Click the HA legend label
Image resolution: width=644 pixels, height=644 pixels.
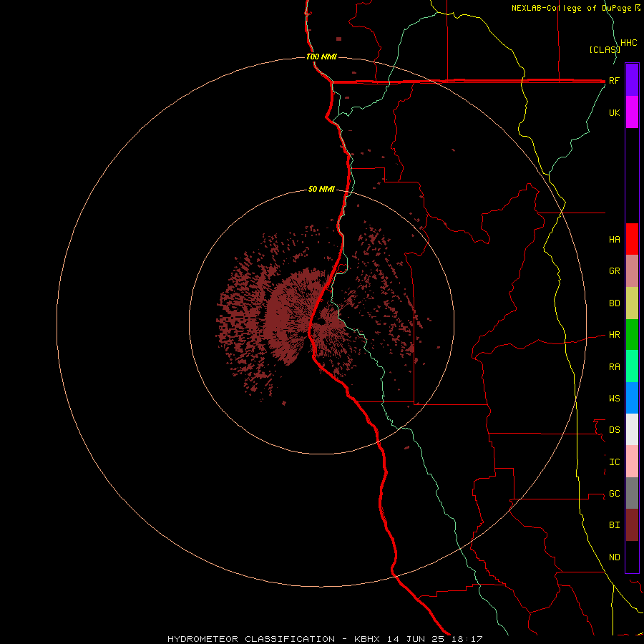615,240
